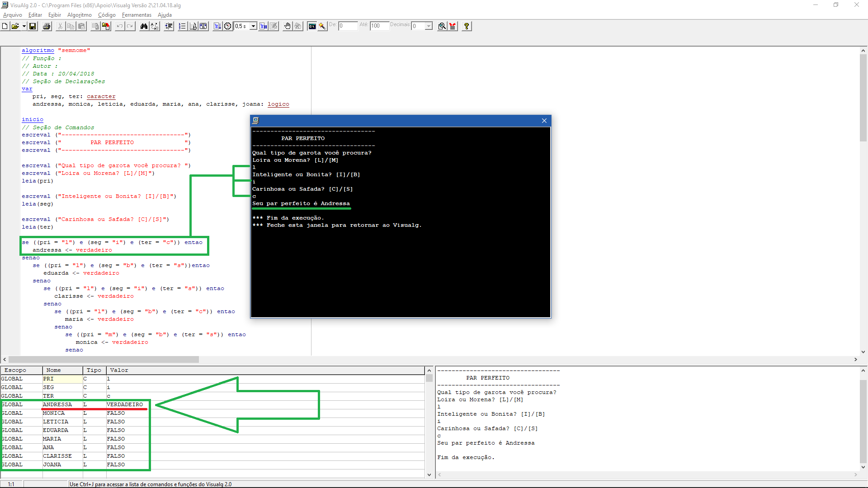Save the algorithm with the floppy icon
Screen dimensions: 868x488
33,26
